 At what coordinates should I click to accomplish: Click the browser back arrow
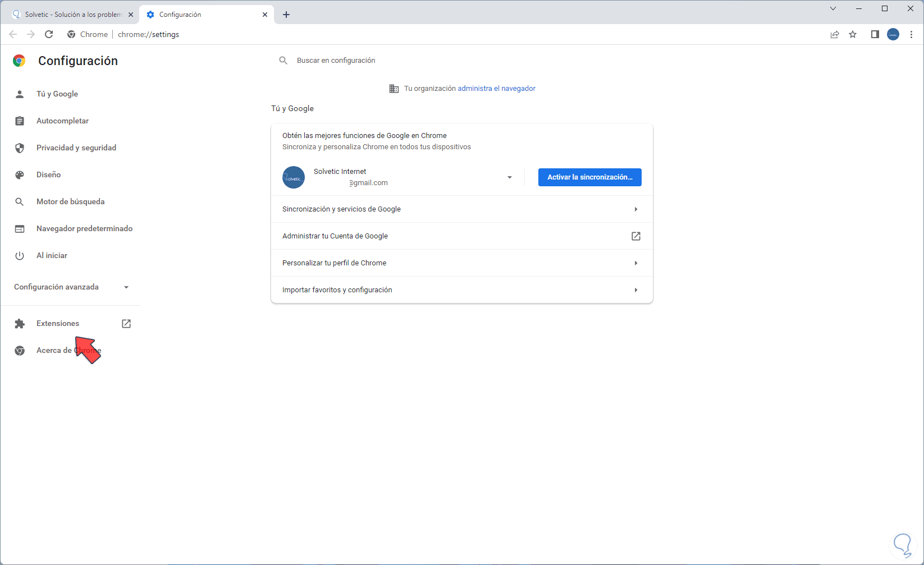13,34
